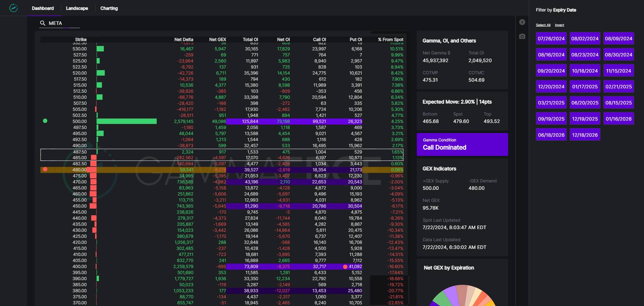Click the 51,290 Total OI cell
Image resolution: width=644 pixels, height=306 pixels.
(251, 206)
